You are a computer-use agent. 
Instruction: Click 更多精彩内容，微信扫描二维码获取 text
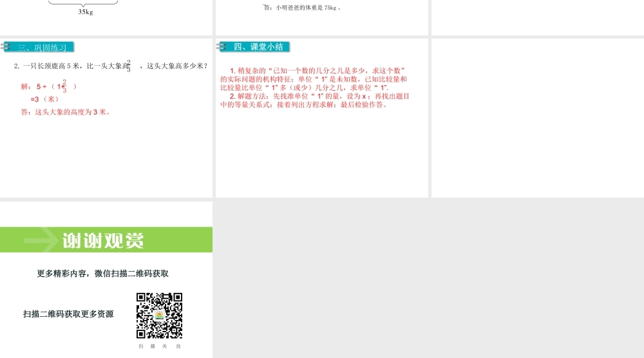click(x=103, y=274)
